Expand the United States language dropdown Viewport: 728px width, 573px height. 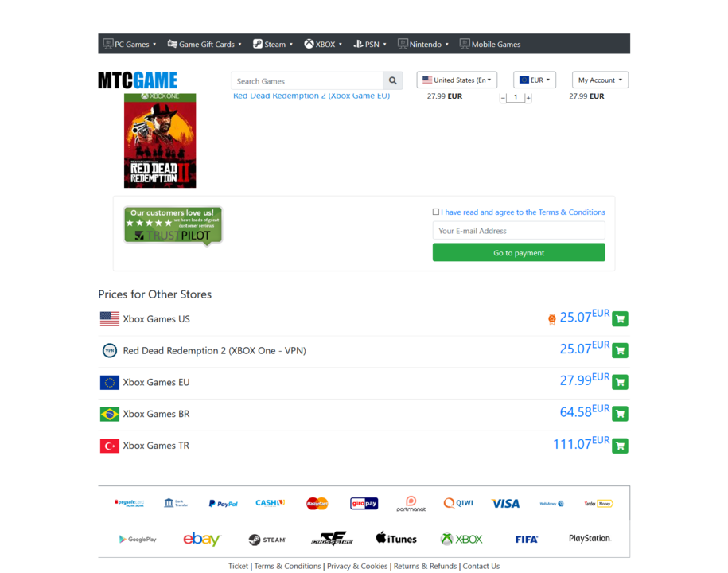(457, 80)
